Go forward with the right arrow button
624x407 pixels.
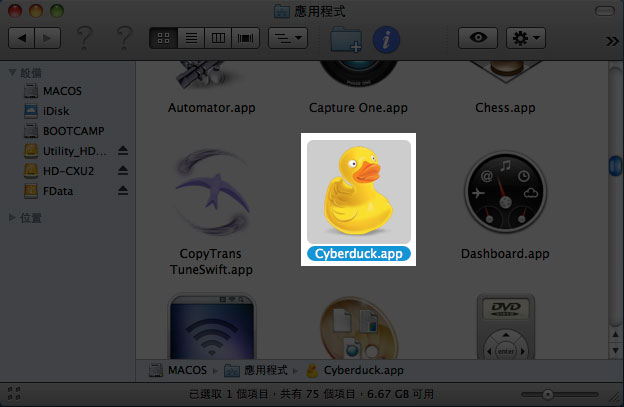[x=47, y=38]
